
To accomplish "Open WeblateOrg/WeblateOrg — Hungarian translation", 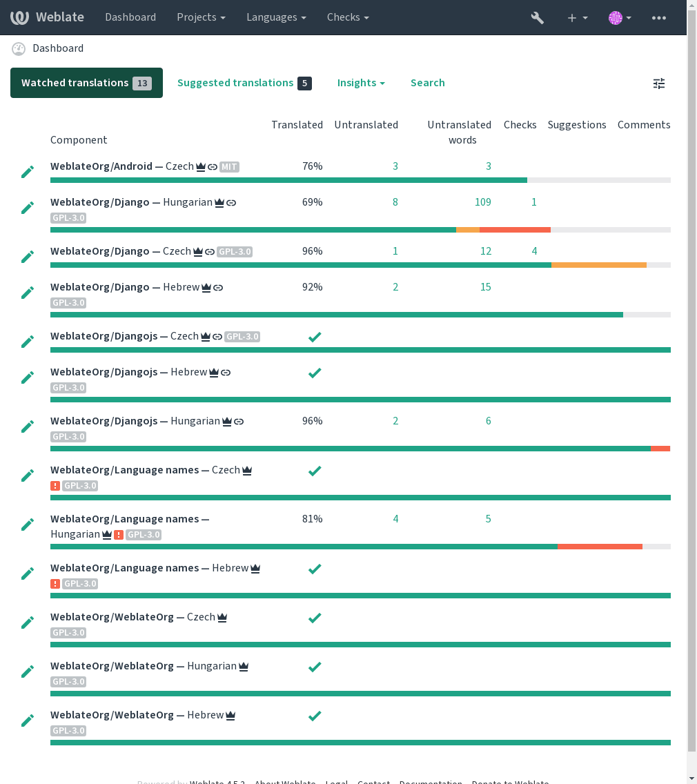I will (144, 667).
